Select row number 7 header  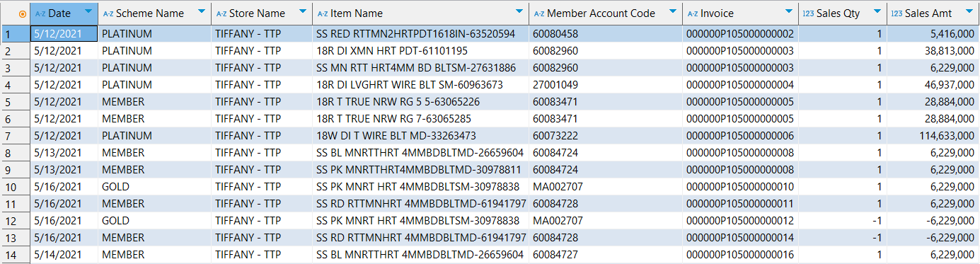pos(15,136)
